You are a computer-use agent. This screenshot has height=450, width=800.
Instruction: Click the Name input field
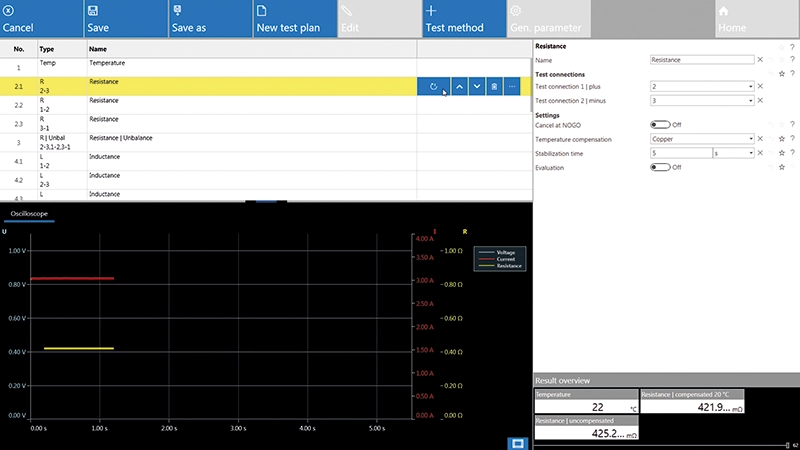[700, 60]
